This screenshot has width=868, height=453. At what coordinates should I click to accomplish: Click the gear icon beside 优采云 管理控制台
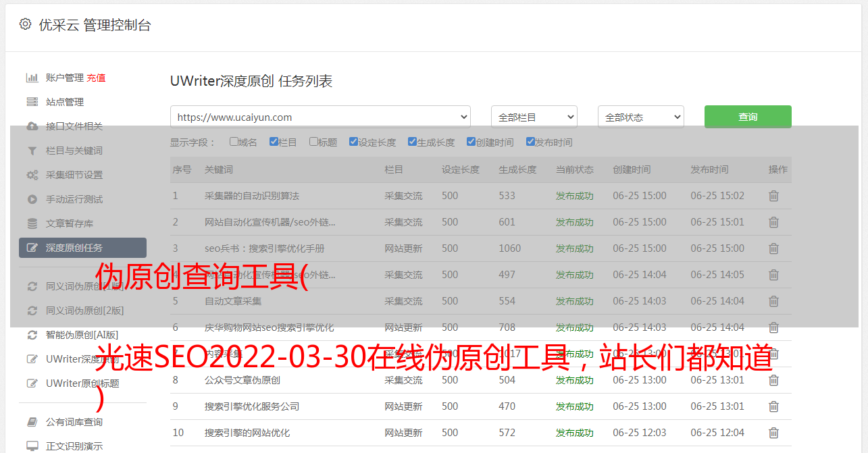(x=25, y=24)
